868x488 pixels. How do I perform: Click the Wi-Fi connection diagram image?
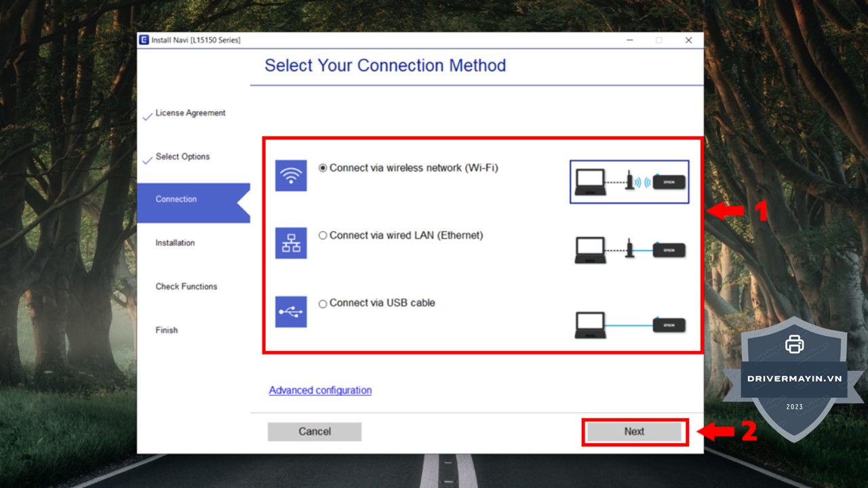(629, 182)
